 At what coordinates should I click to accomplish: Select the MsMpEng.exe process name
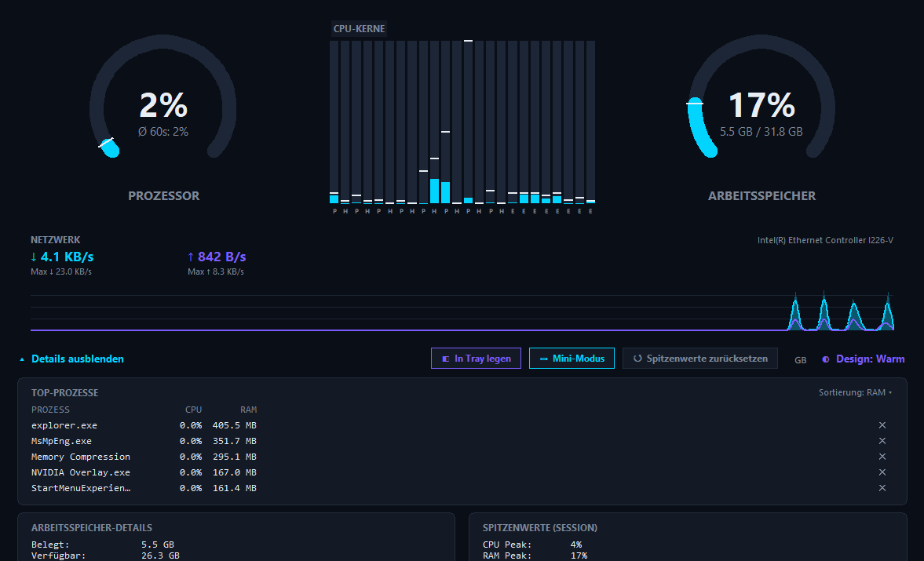tap(61, 441)
